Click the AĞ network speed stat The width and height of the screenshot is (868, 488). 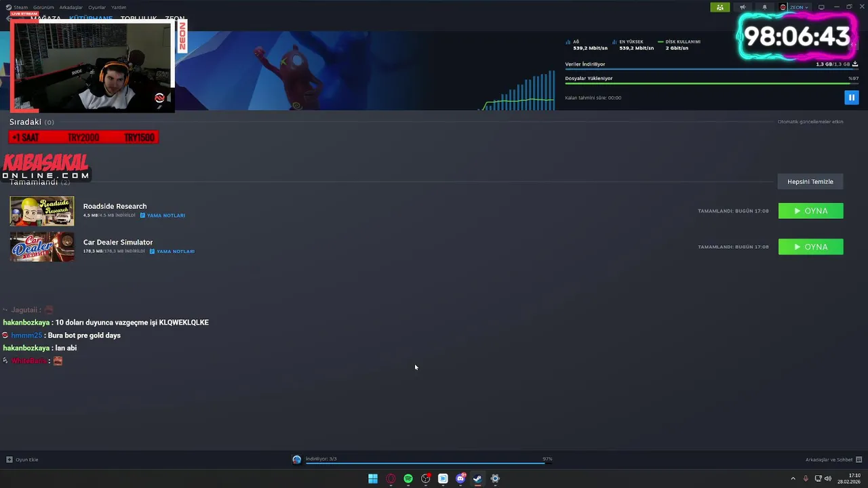coord(587,45)
